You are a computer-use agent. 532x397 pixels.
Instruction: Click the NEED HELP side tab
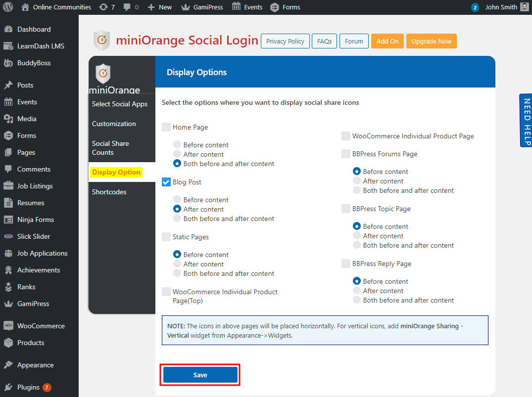point(527,120)
